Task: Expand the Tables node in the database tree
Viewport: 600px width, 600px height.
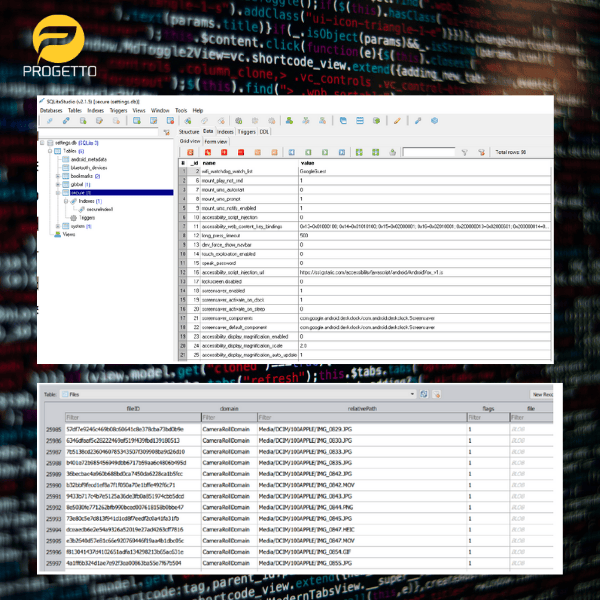Action: tap(48, 149)
